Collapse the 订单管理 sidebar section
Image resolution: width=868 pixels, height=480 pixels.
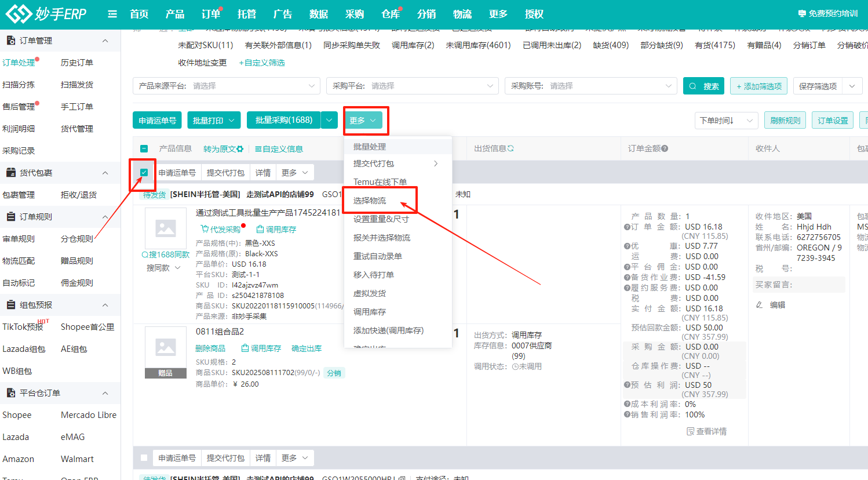(x=105, y=41)
